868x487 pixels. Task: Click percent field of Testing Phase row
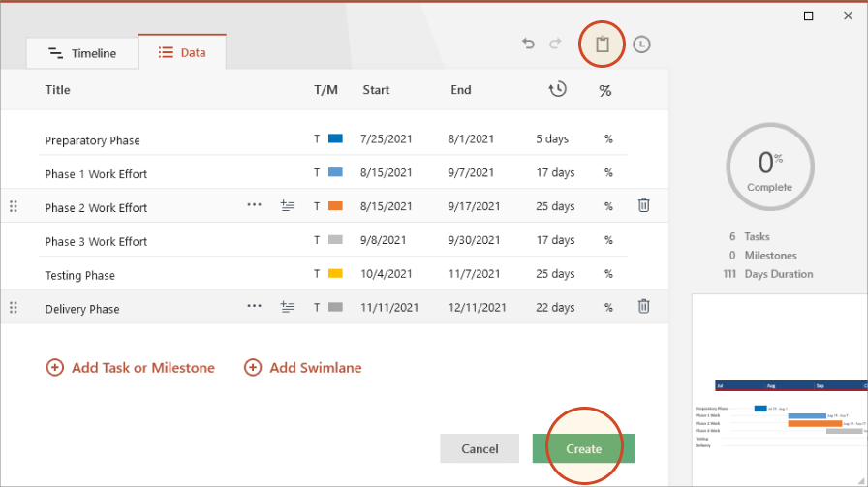click(608, 274)
